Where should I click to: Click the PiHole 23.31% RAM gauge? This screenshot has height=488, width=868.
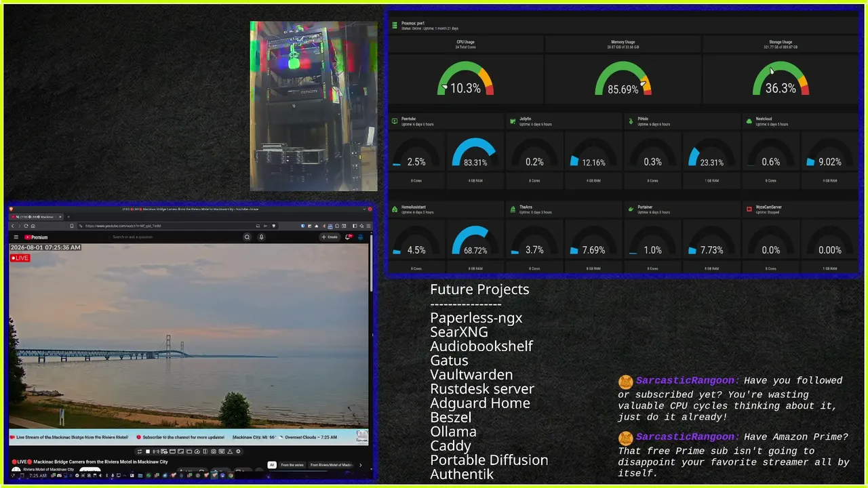point(711,153)
